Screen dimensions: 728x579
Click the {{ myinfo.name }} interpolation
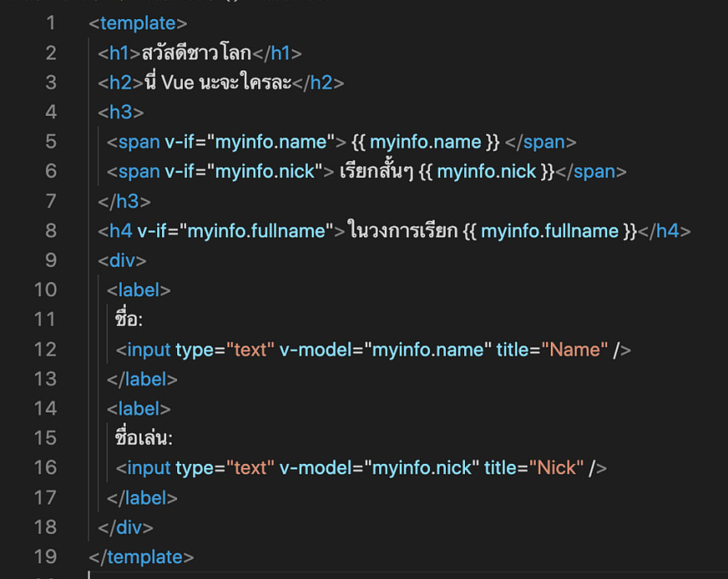(425, 142)
